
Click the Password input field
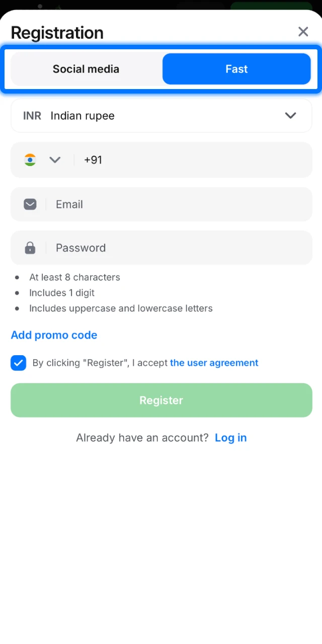point(151,248)
